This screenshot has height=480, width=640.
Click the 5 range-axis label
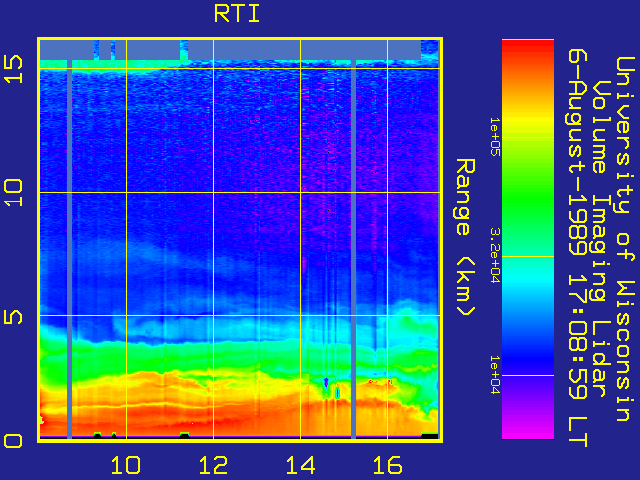click(x=13, y=317)
